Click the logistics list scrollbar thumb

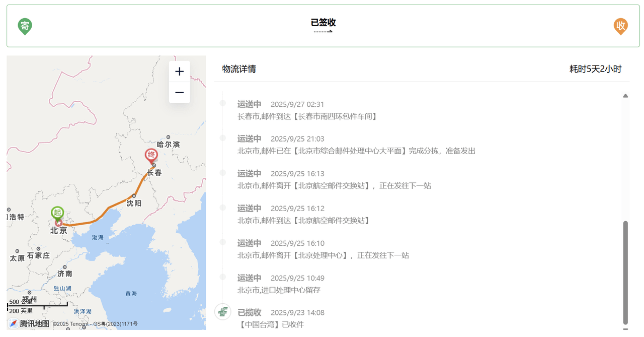625,273
